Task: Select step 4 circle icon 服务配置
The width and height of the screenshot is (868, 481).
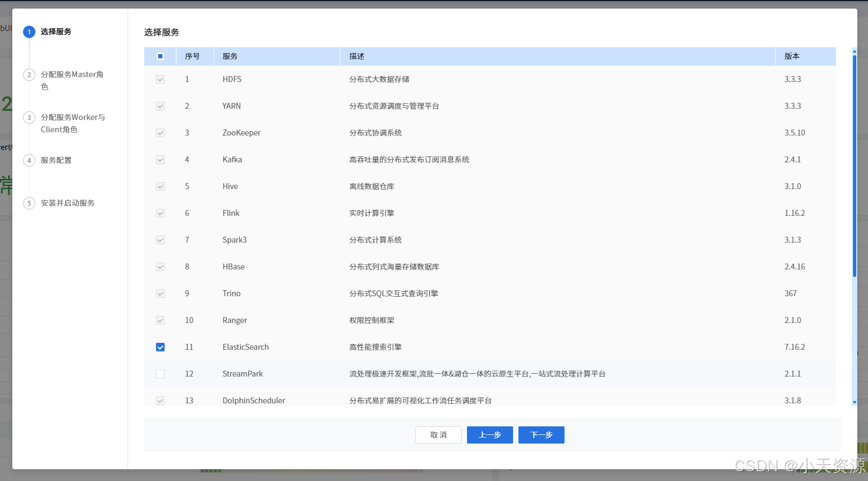Action: coord(29,160)
